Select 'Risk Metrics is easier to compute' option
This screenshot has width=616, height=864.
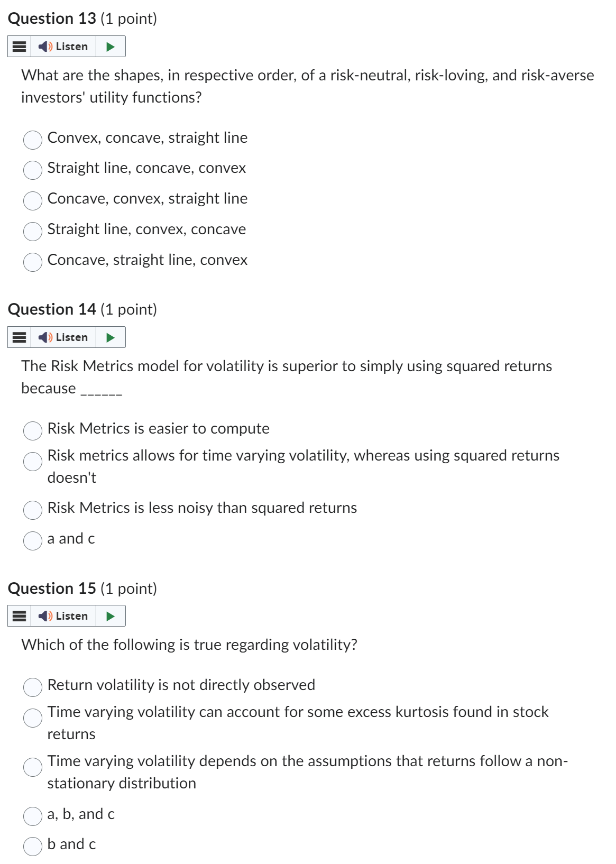pos(32,430)
